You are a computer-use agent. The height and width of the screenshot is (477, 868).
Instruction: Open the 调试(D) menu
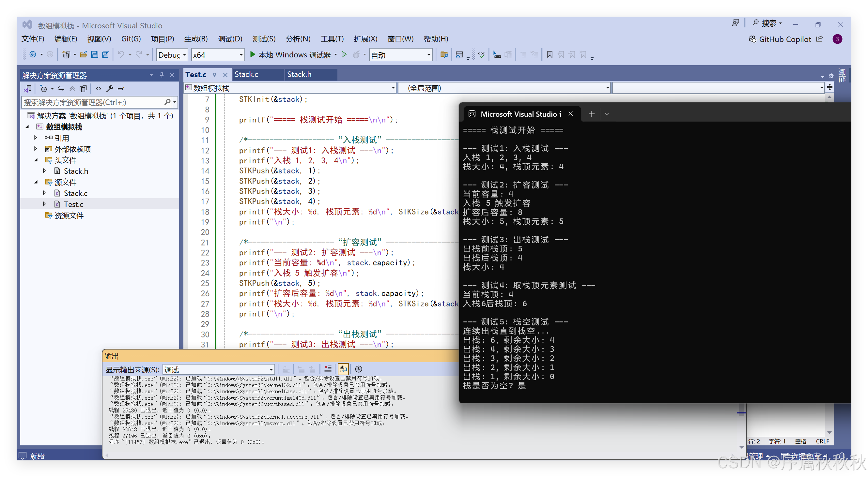[x=230, y=39]
